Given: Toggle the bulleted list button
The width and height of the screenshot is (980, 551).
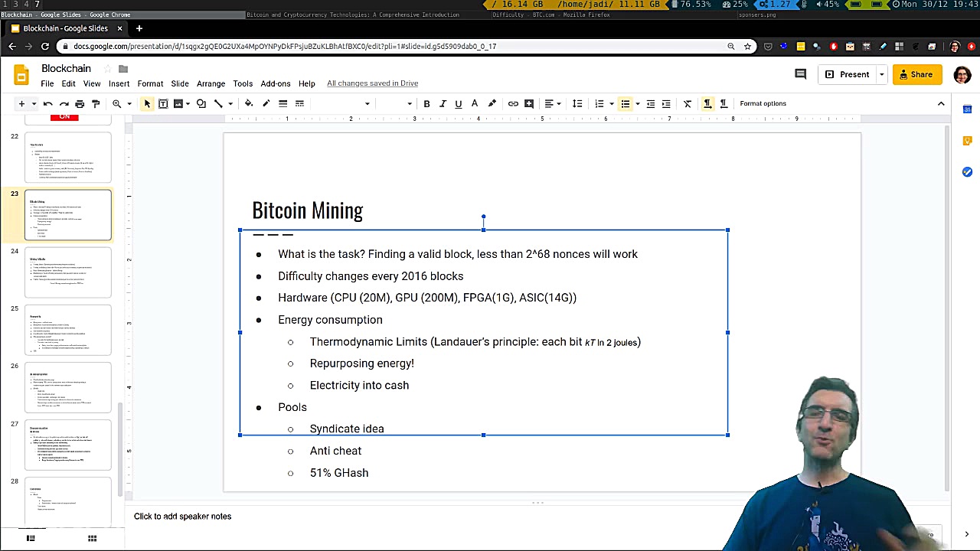Looking at the screenshot, I should click(x=626, y=103).
